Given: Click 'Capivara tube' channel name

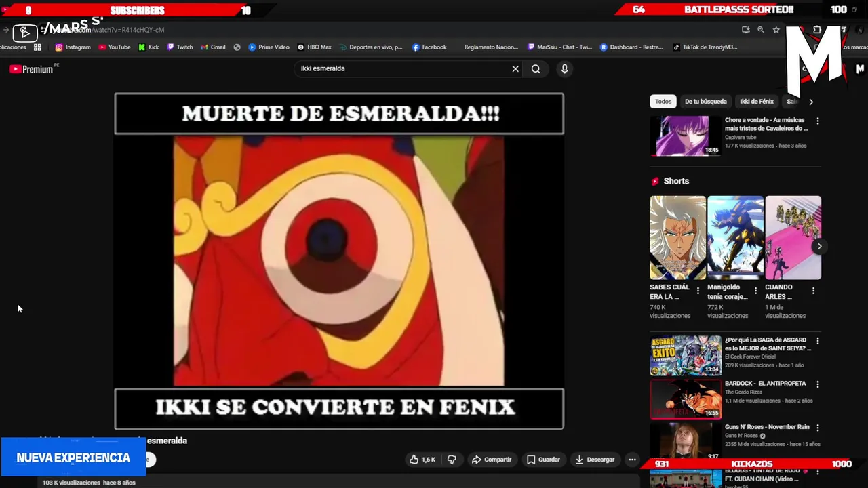Looking at the screenshot, I should (x=741, y=138).
